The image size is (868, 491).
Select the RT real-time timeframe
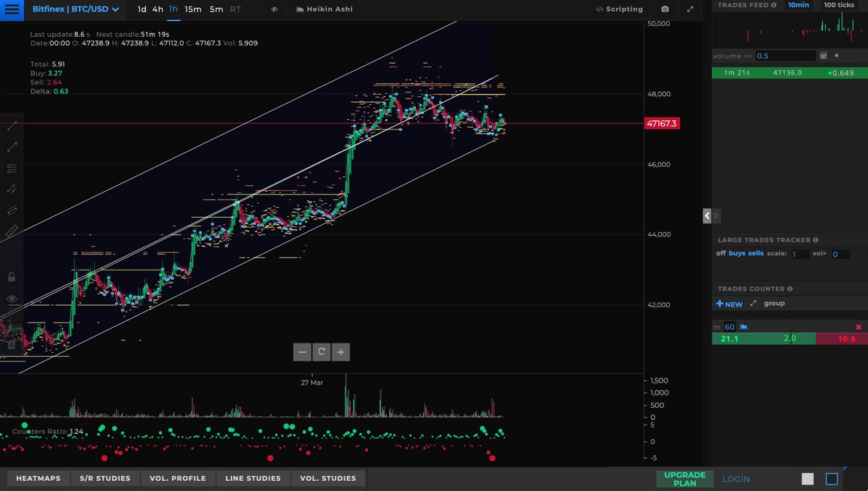click(236, 9)
